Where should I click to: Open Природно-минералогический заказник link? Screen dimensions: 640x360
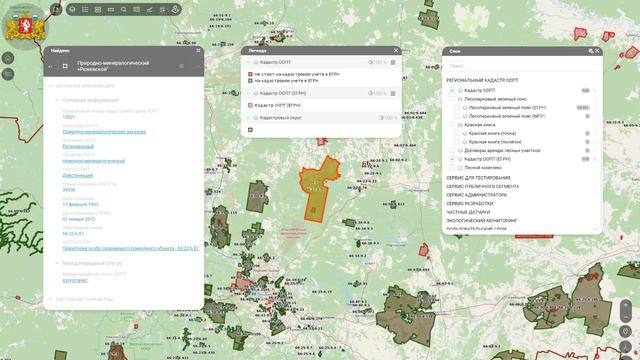104,132
